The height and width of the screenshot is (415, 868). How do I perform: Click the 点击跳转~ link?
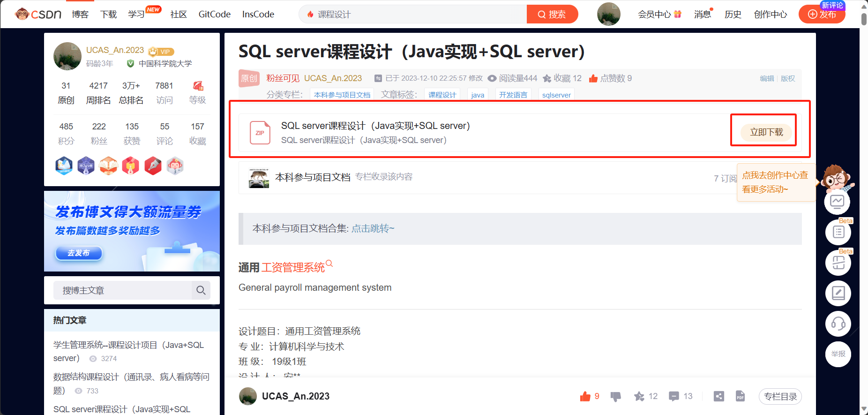coord(373,228)
